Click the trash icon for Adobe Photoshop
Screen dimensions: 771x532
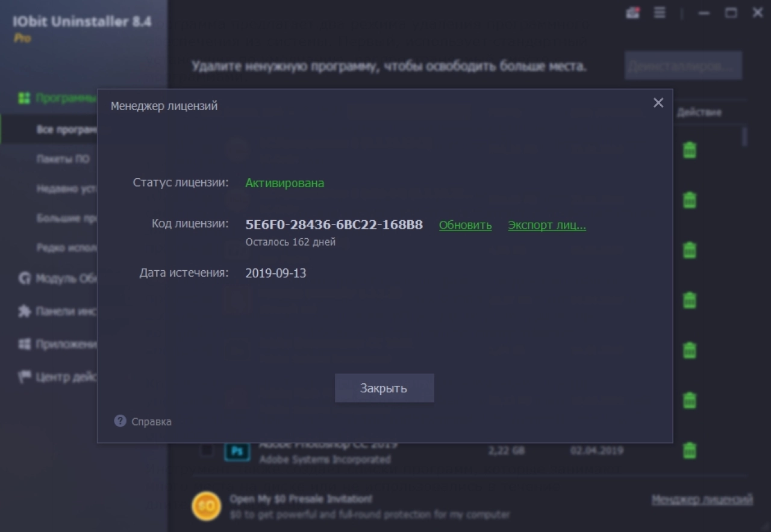[x=689, y=450]
